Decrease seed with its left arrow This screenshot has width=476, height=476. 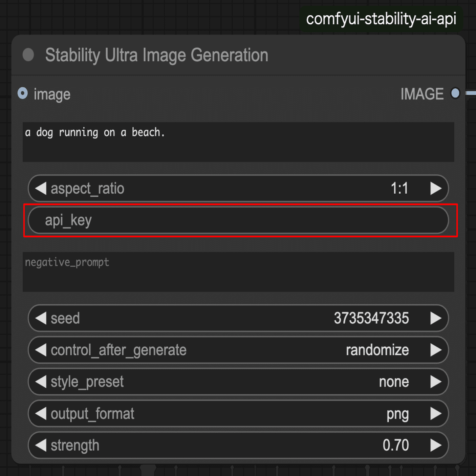[41, 318]
